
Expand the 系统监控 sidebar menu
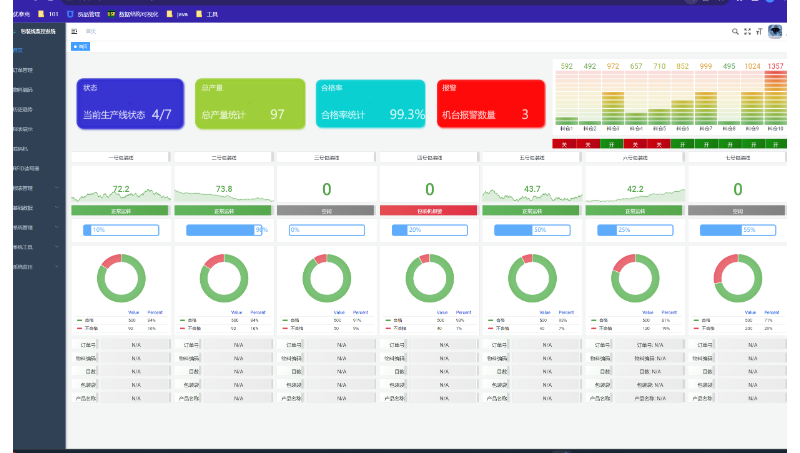click(37, 266)
